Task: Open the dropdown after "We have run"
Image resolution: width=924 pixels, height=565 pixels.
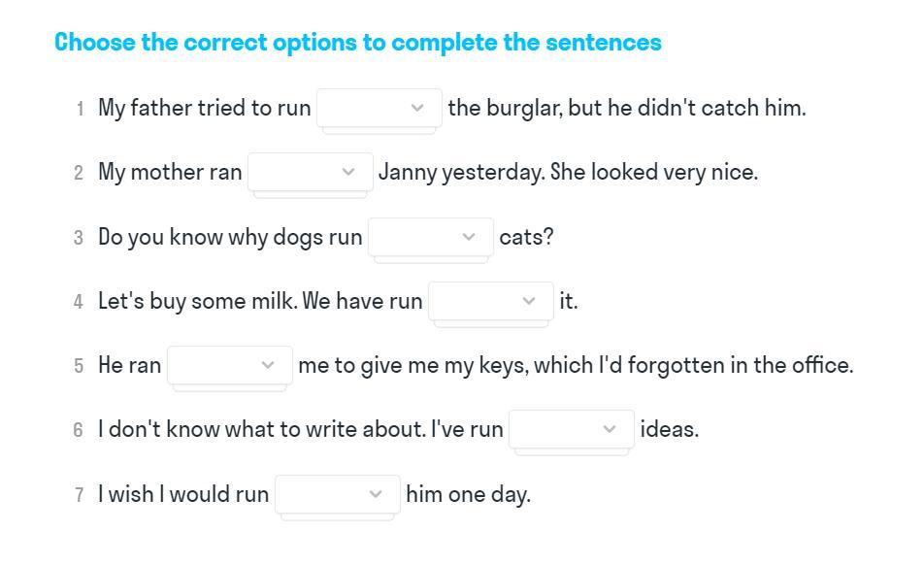Action: (x=491, y=301)
